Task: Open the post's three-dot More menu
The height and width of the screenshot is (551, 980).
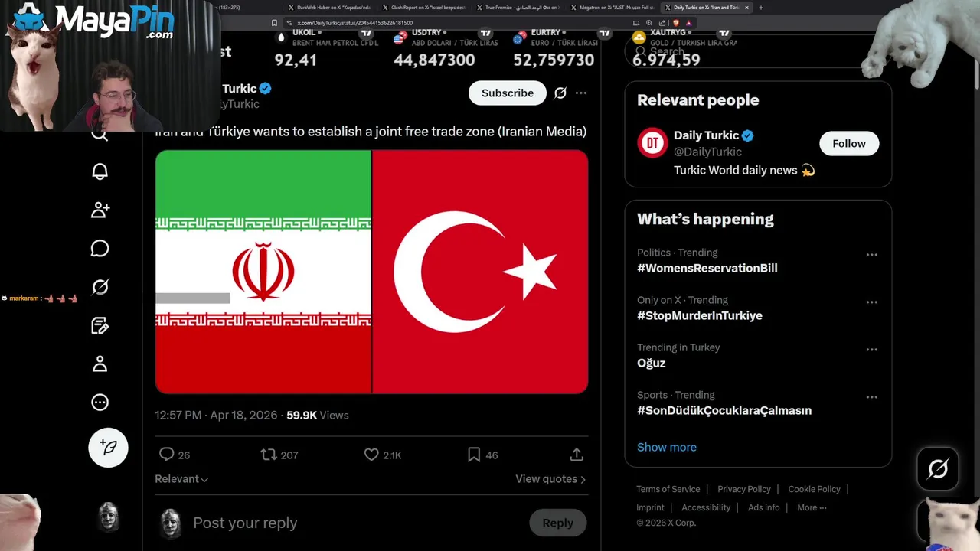Action: pos(581,93)
